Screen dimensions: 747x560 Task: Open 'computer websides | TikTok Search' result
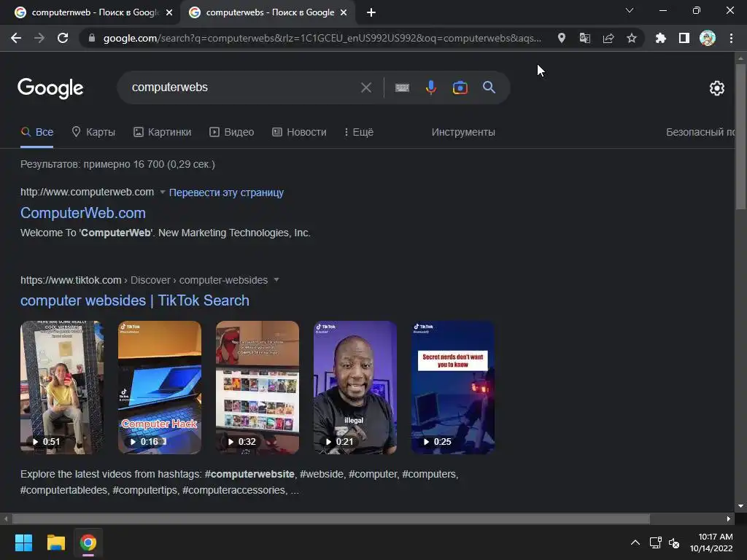(x=135, y=300)
